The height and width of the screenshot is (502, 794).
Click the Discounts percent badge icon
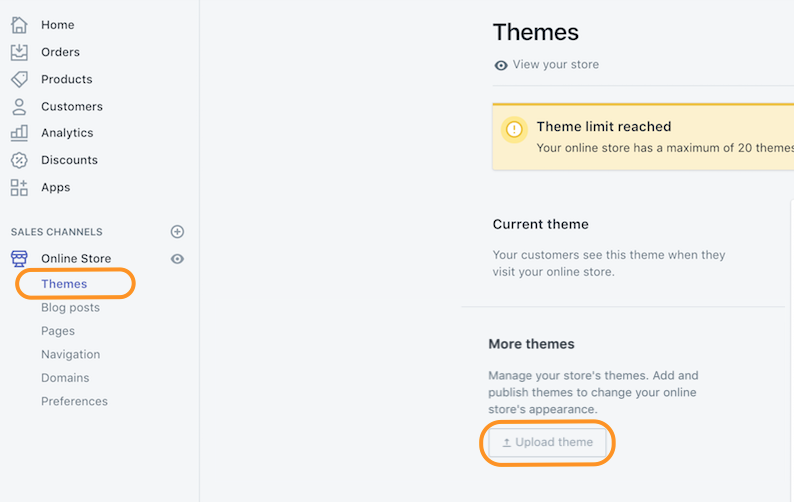tap(19, 160)
